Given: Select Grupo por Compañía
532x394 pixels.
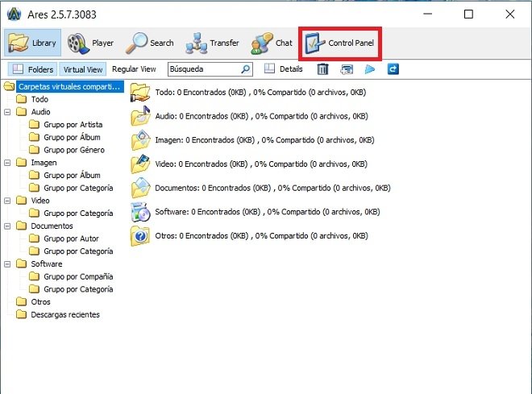Looking at the screenshot, I should (78, 276).
